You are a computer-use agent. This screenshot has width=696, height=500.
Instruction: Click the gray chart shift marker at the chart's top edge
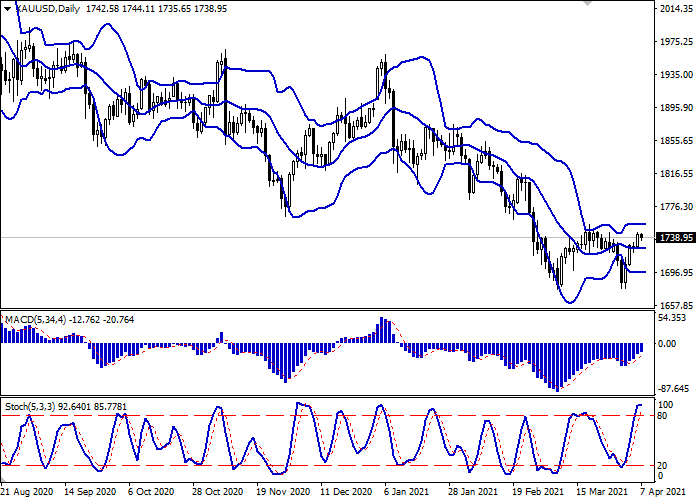(x=588, y=3)
